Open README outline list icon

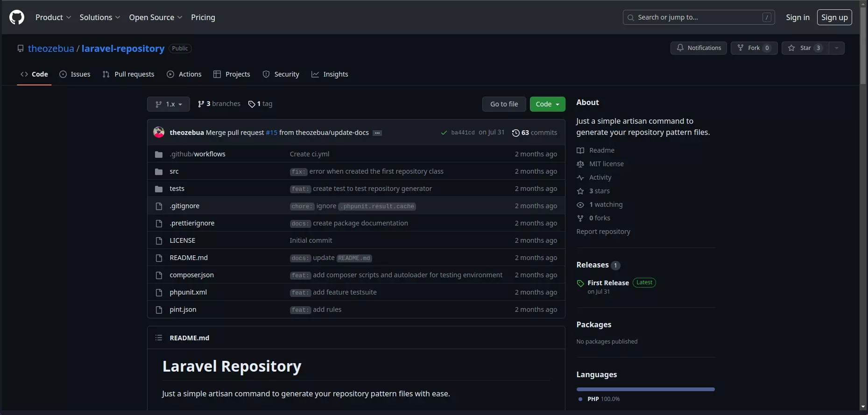[x=159, y=338]
